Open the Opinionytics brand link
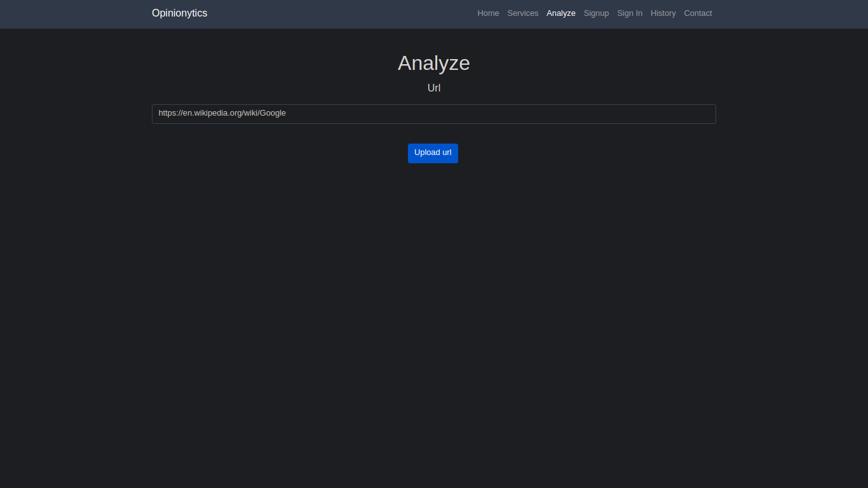 (x=179, y=13)
